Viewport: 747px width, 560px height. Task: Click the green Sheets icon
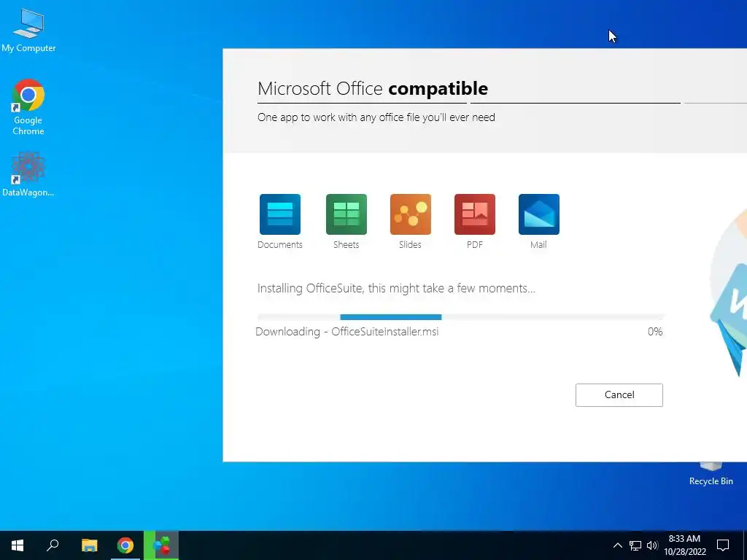tap(347, 214)
